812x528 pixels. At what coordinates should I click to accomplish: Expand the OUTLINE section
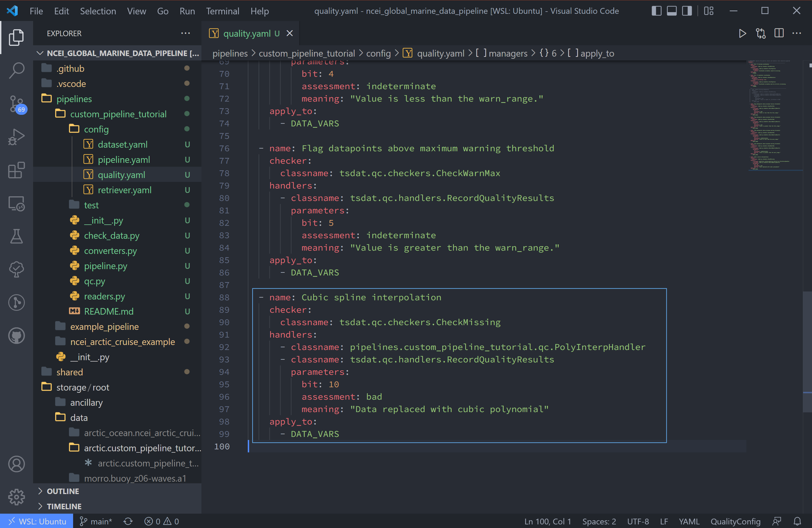click(x=117, y=491)
